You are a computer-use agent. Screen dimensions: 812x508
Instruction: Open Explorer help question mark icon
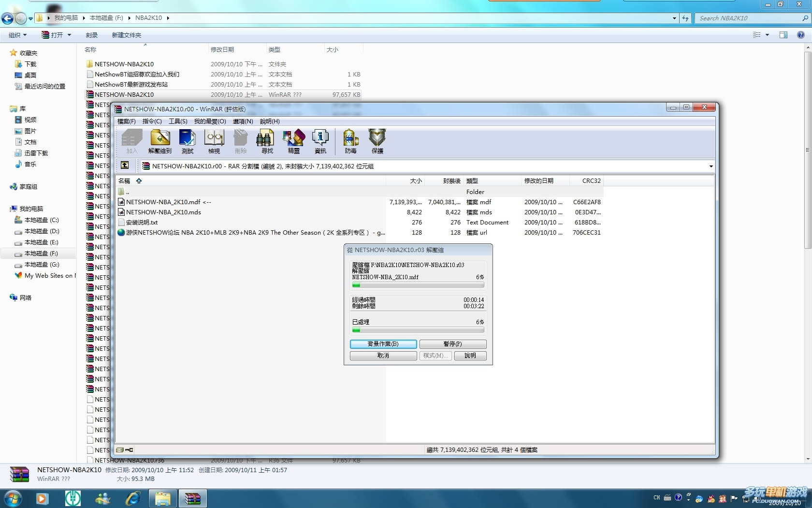tap(800, 35)
